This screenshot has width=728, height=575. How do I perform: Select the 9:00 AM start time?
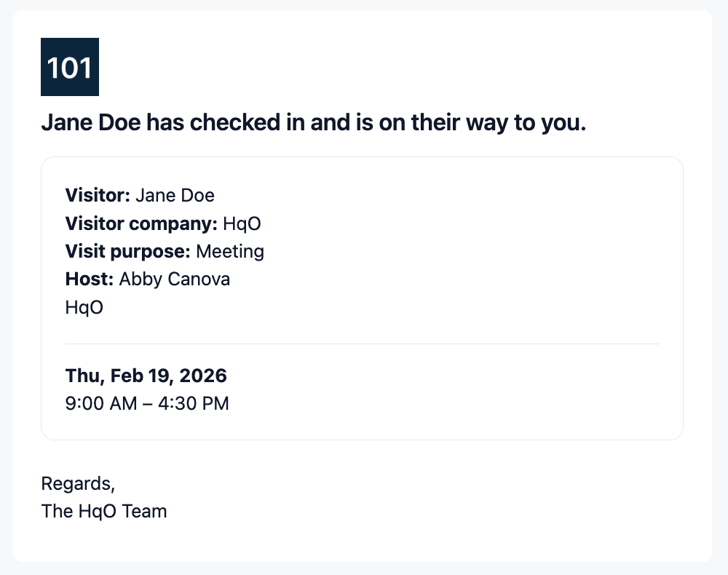[101, 403]
